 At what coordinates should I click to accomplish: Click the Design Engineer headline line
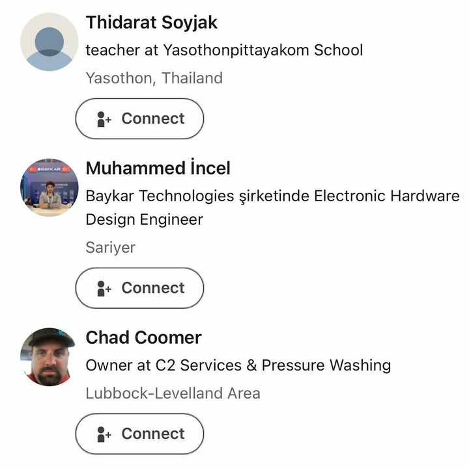pyautogui.click(x=145, y=219)
